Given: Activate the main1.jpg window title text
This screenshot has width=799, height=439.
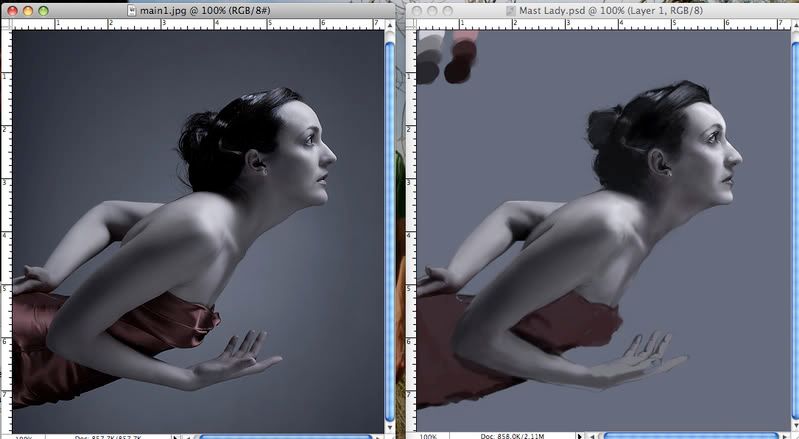Looking at the screenshot, I should point(205,10).
